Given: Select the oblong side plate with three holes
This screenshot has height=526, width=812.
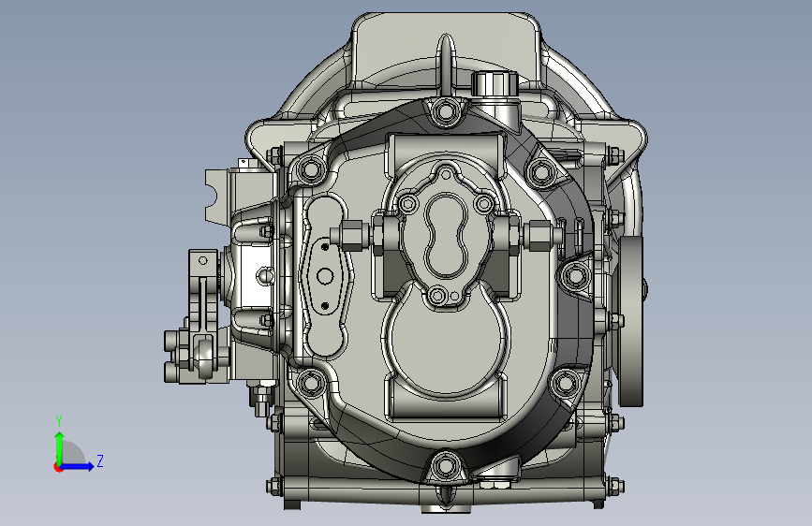Looking at the screenshot, I should pos(325,276).
